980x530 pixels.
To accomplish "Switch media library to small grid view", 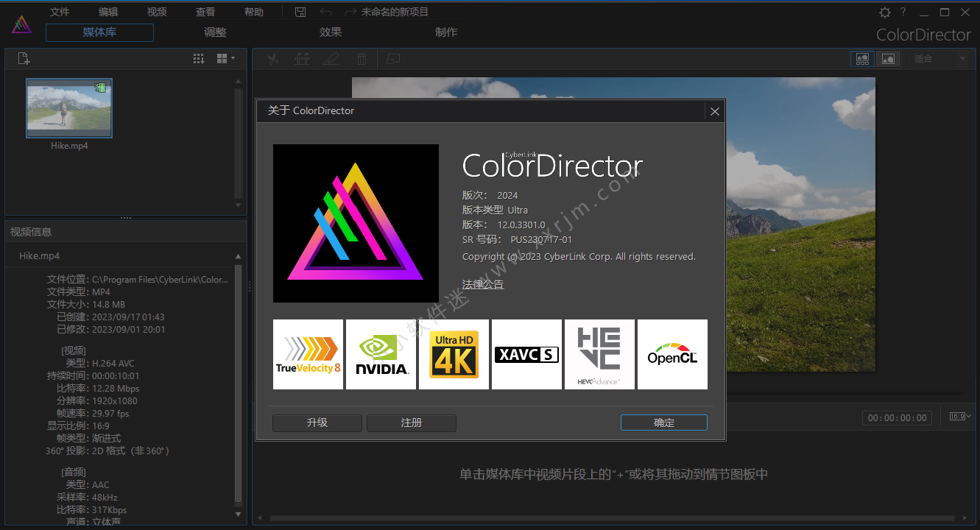I will click(199, 59).
